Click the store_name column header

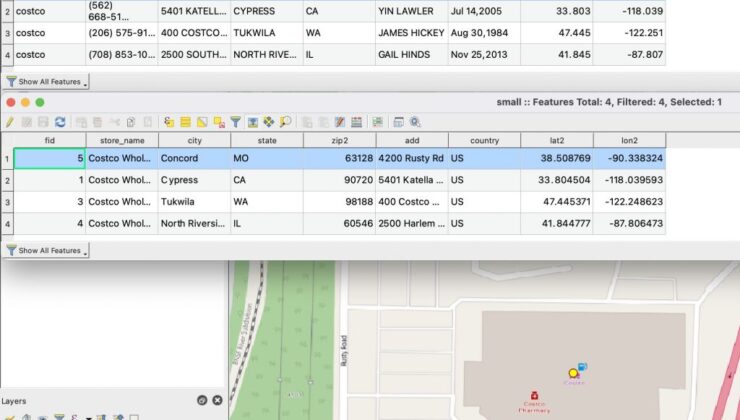point(122,140)
